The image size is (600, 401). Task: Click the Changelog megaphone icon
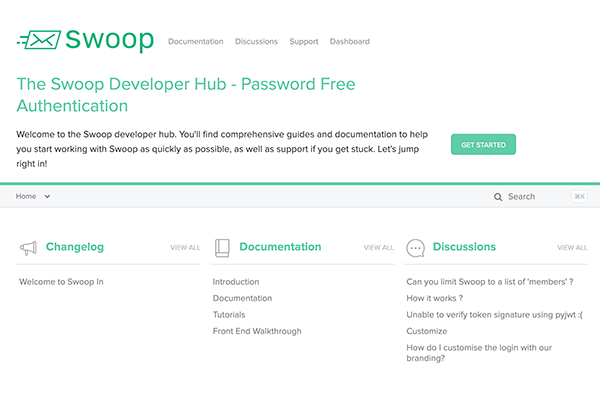tap(28, 248)
